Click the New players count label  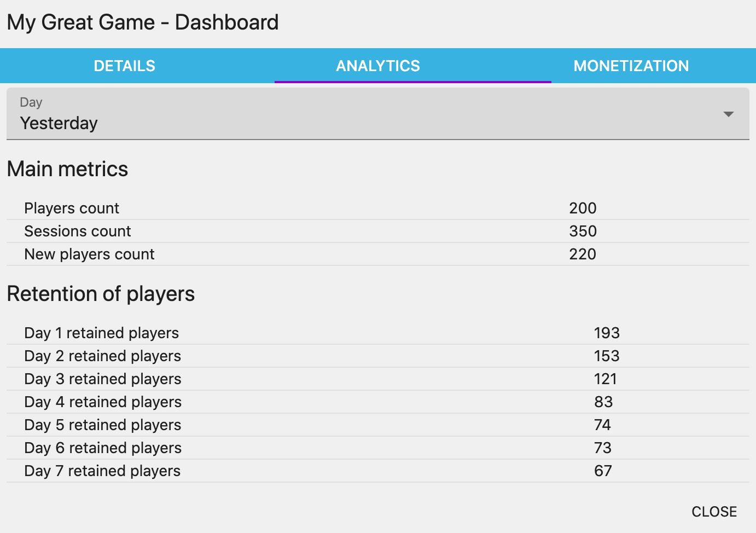coord(89,254)
